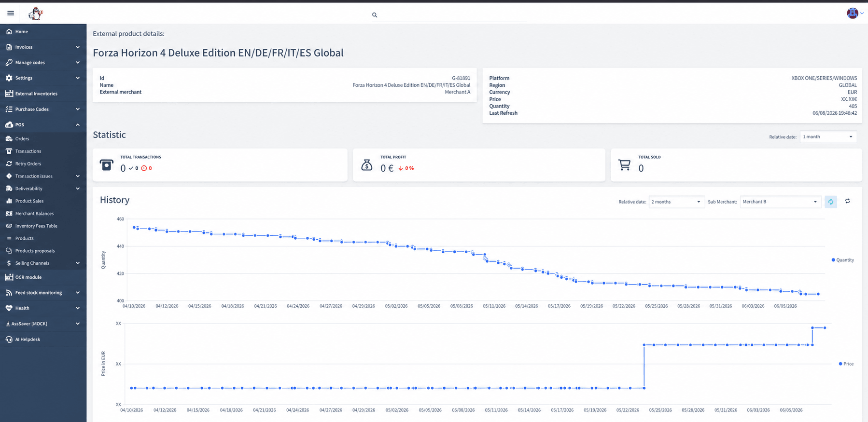Viewport: 868px width, 422px height.
Task: Click the External Inventories icon
Action: [x=9, y=94]
